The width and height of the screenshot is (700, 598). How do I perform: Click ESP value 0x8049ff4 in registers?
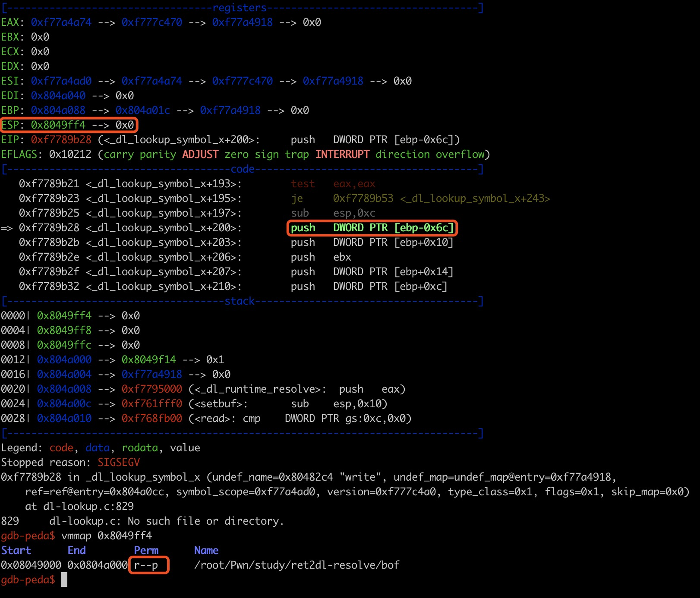(58, 125)
